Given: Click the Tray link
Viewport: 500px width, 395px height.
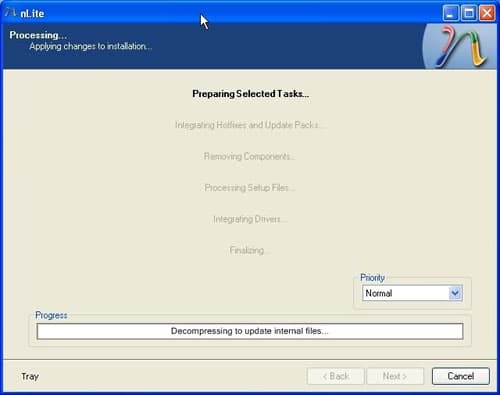Looking at the screenshot, I should coord(30,376).
